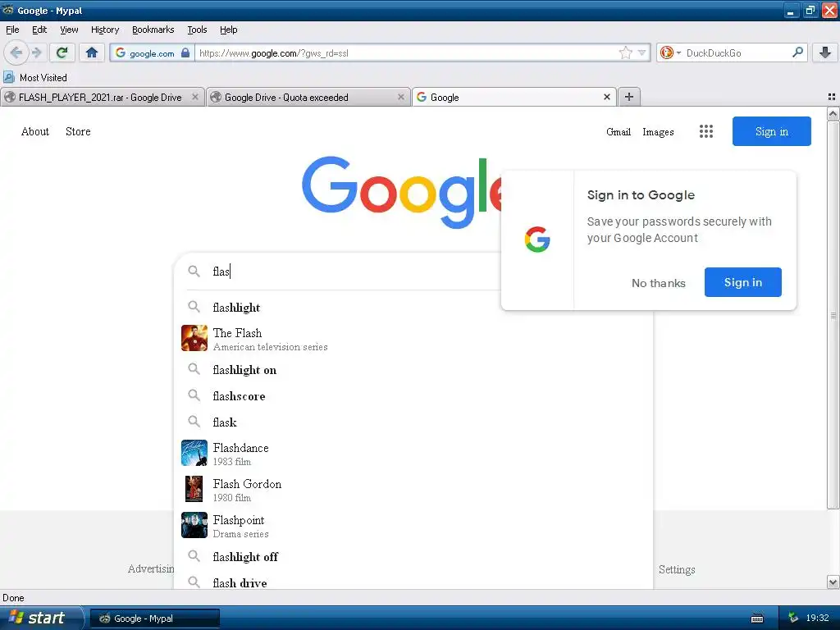The height and width of the screenshot is (630, 840).
Task: Open the tab groups grid icon
Action: click(832, 97)
